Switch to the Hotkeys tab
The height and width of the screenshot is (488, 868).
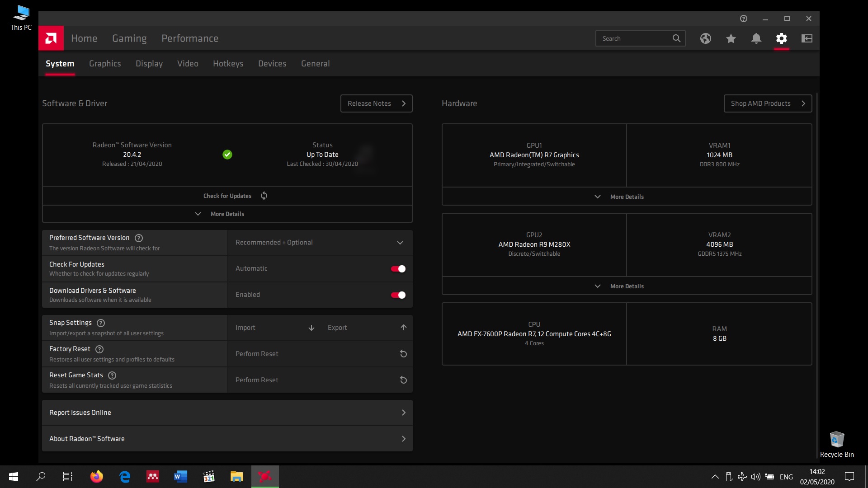pos(228,64)
